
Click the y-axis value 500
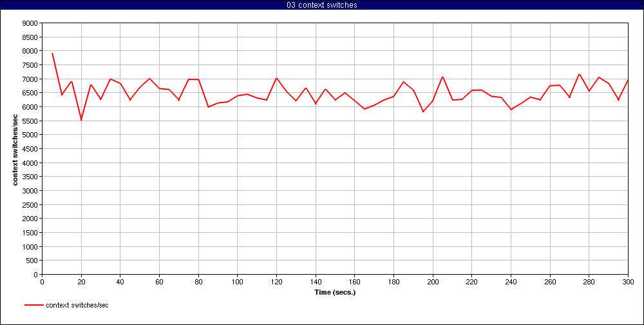pos(32,261)
